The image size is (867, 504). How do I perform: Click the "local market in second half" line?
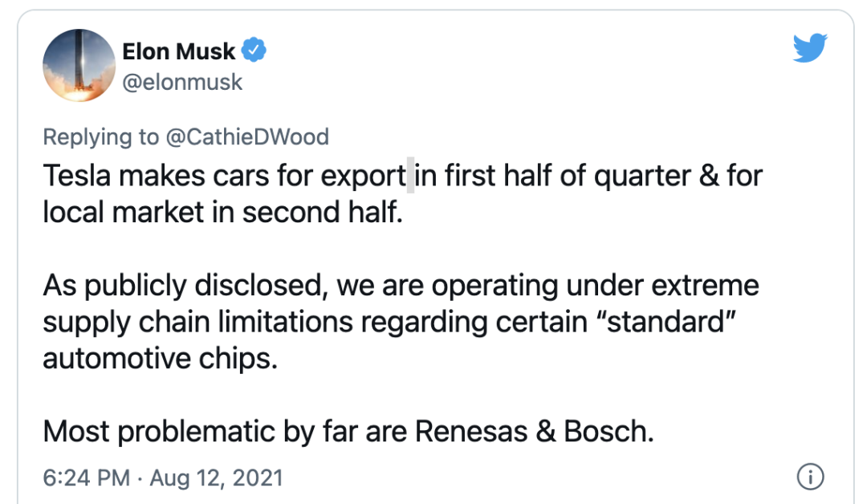pyautogui.click(x=222, y=213)
